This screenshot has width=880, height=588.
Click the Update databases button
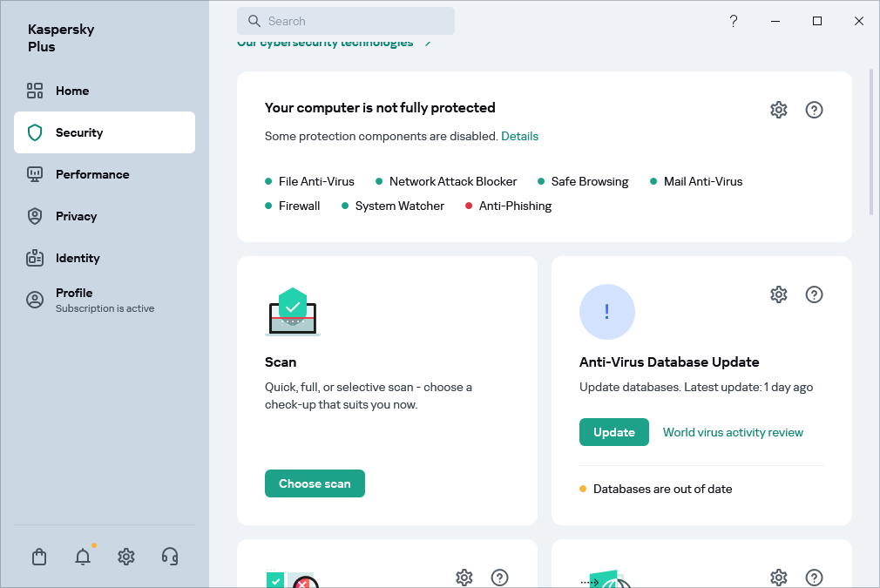point(613,432)
